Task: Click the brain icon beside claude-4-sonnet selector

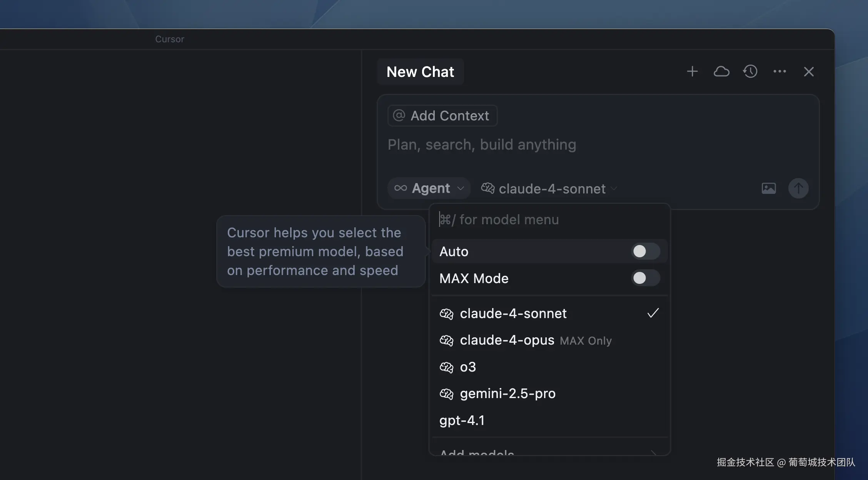Action: tap(488, 188)
